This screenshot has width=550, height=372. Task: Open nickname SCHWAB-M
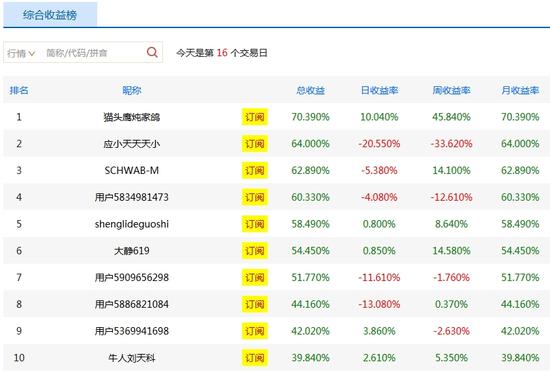132,170
